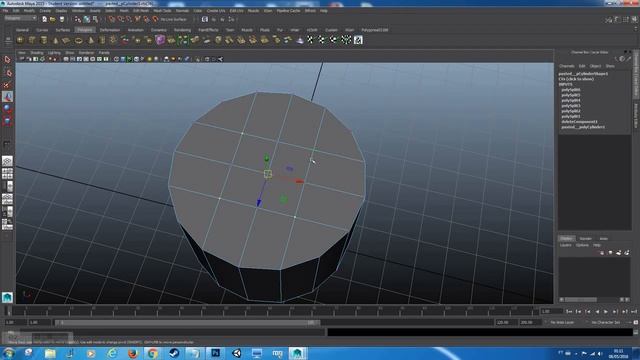Toggle the viewport grid display

66,59
